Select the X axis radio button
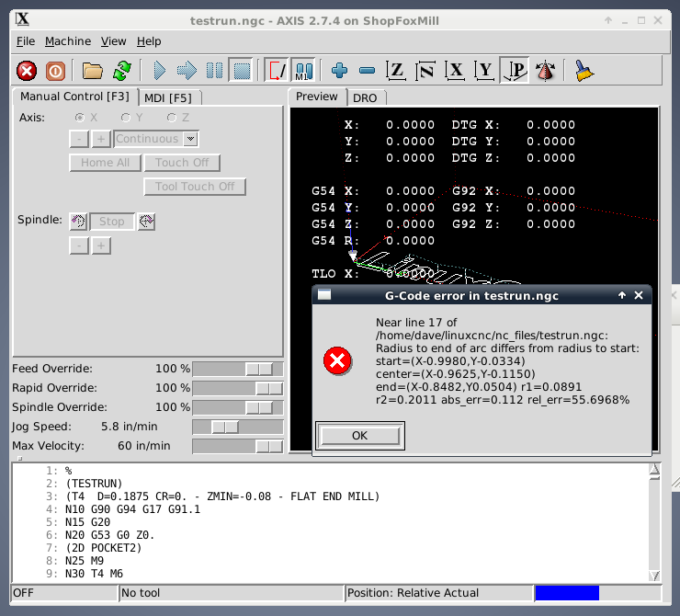680x616 pixels. (x=80, y=118)
